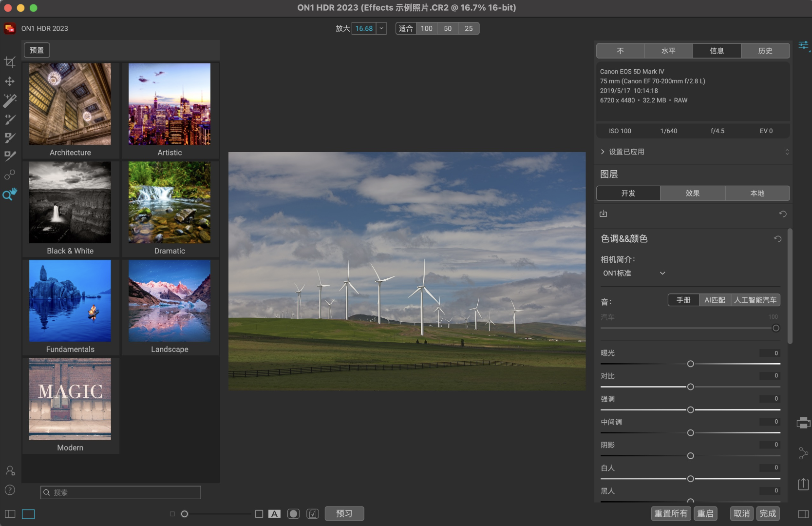Open the ON1标准 camera profile dropdown
The image size is (812, 526).
(x=633, y=273)
